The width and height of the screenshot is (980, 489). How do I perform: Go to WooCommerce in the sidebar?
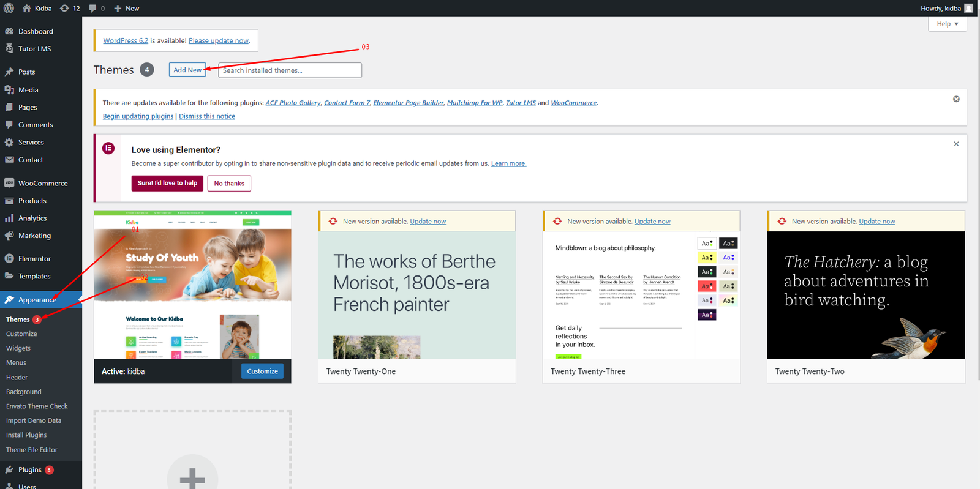coord(43,183)
